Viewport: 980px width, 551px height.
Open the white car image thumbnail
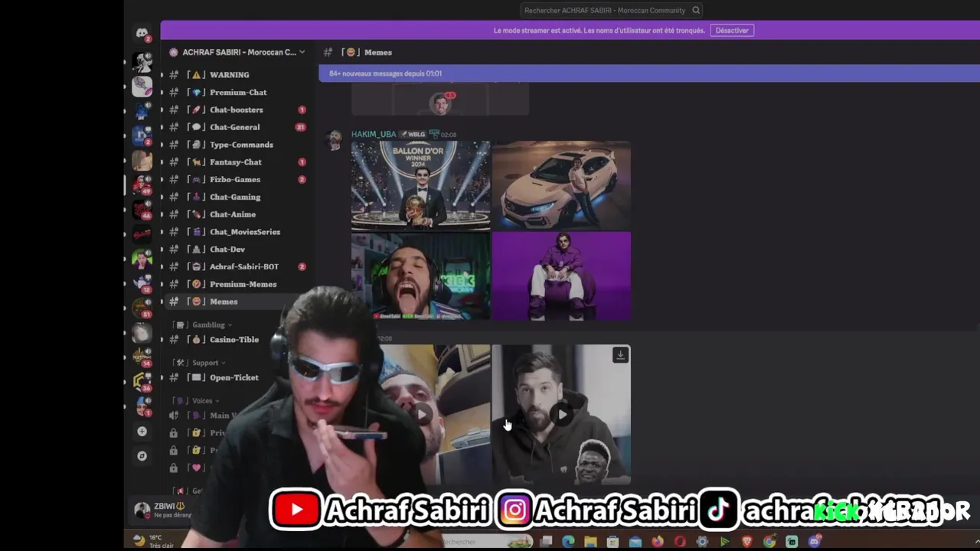point(561,185)
